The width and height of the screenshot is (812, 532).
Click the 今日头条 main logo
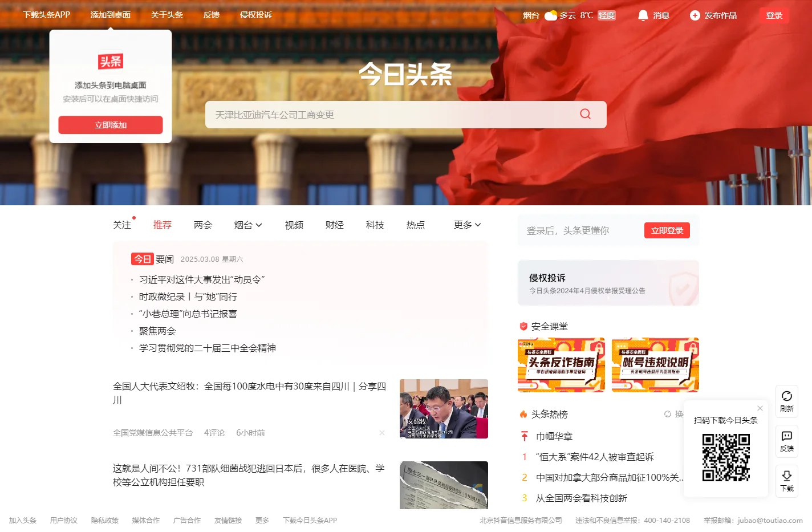(x=405, y=74)
